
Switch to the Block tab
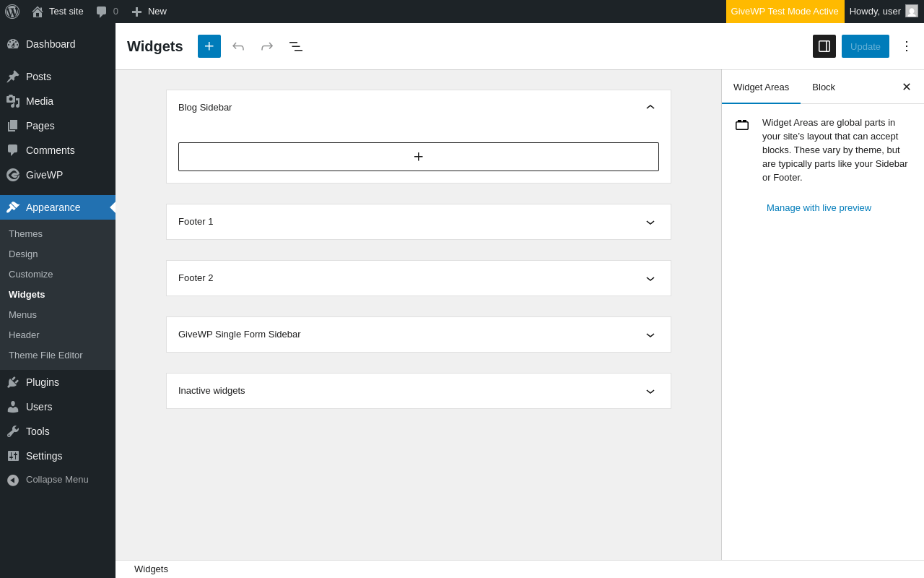[x=824, y=87]
